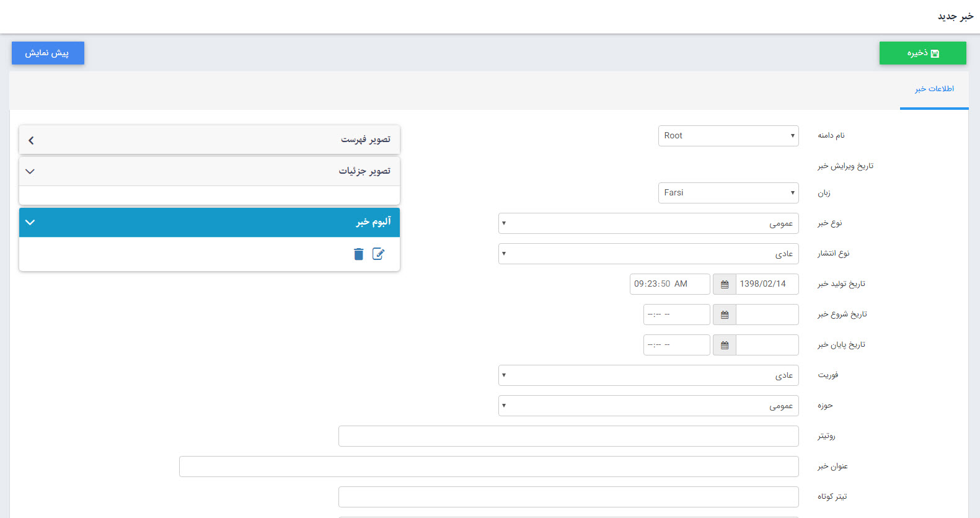980x518 pixels.
Task: Open calendar picker for news start date
Action: coord(724,315)
